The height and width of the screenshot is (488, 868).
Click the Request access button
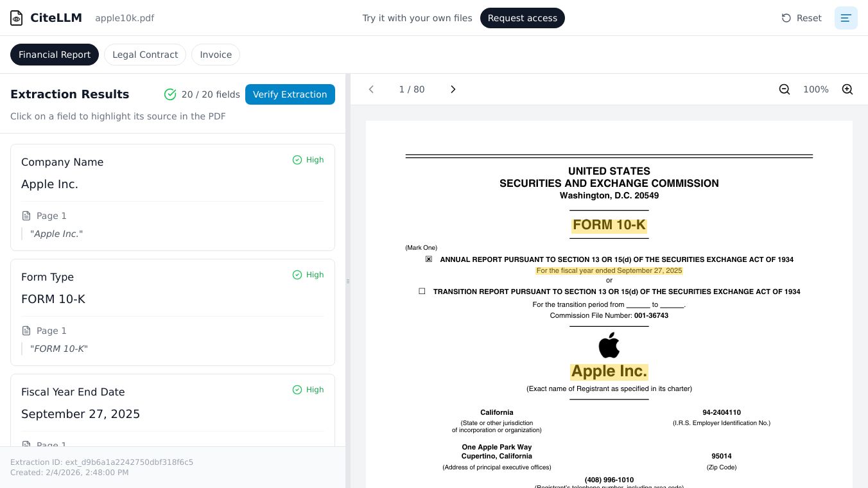pos(523,18)
